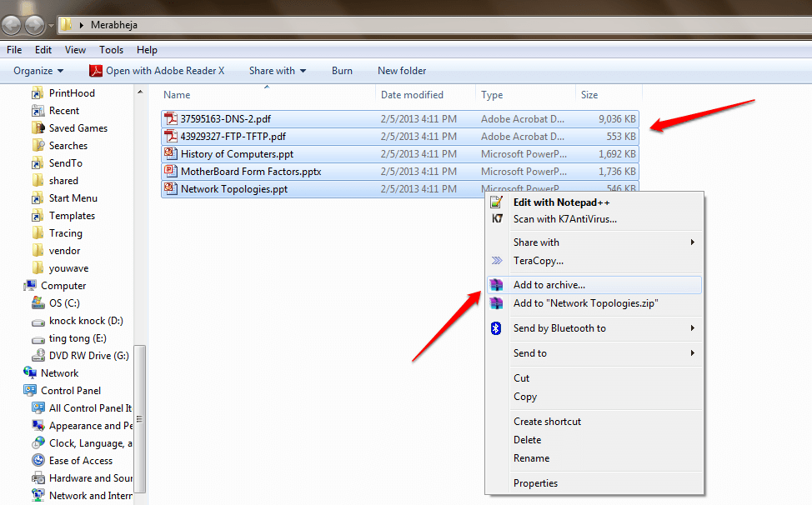This screenshot has height=505, width=812.
Task: Expand the Share with toolbar dropdown
Action: [x=278, y=71]
